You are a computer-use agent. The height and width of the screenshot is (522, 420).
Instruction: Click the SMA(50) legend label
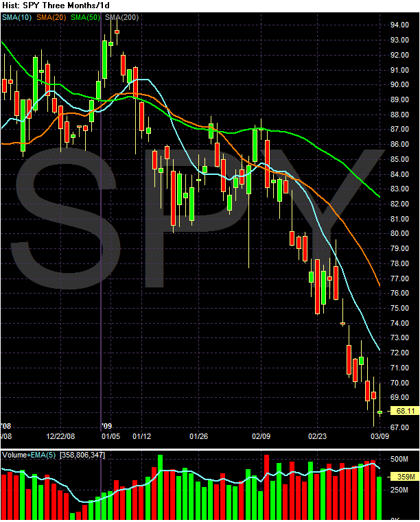85,17
